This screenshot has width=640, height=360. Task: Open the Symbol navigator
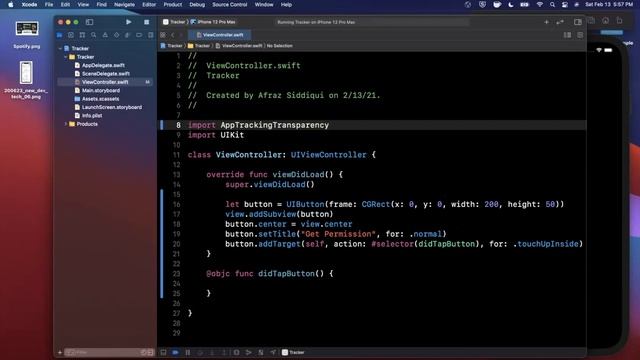point(82,35)
